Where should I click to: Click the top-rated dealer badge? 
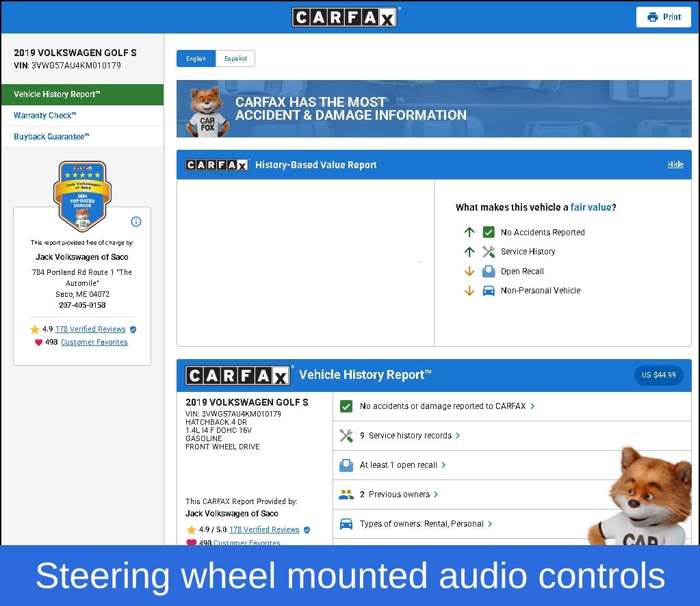81,197
